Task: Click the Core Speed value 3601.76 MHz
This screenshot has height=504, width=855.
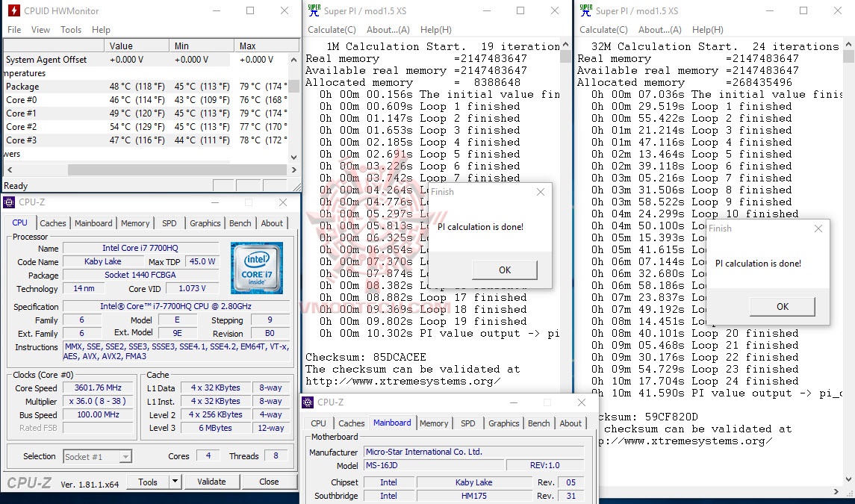Action: click(98, 388)
